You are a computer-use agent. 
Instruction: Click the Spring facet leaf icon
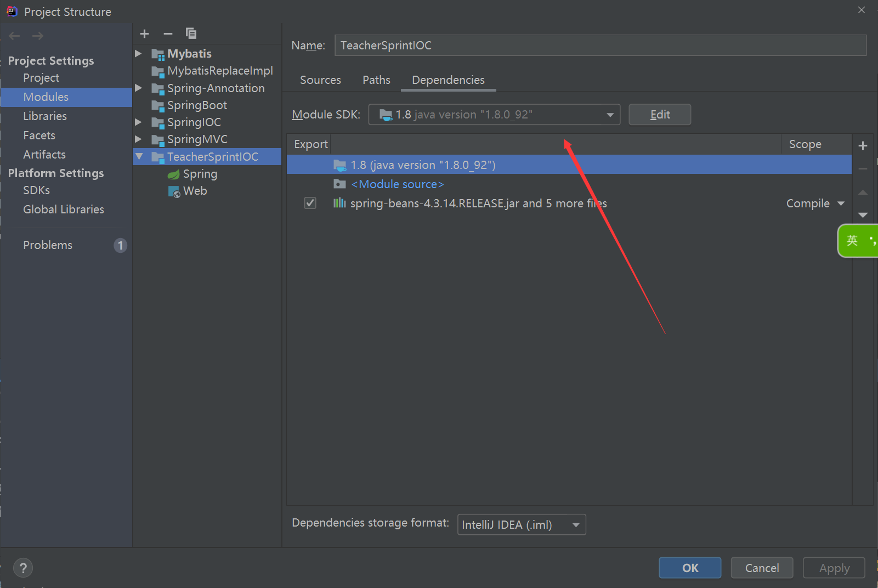[x=173, y=174]
